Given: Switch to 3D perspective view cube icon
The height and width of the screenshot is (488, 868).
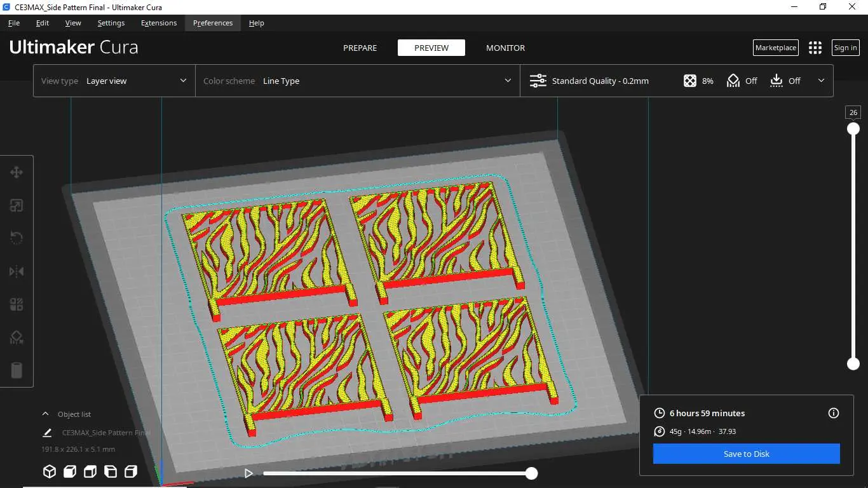Looking at the screenshot, I should tap(50, 471).
